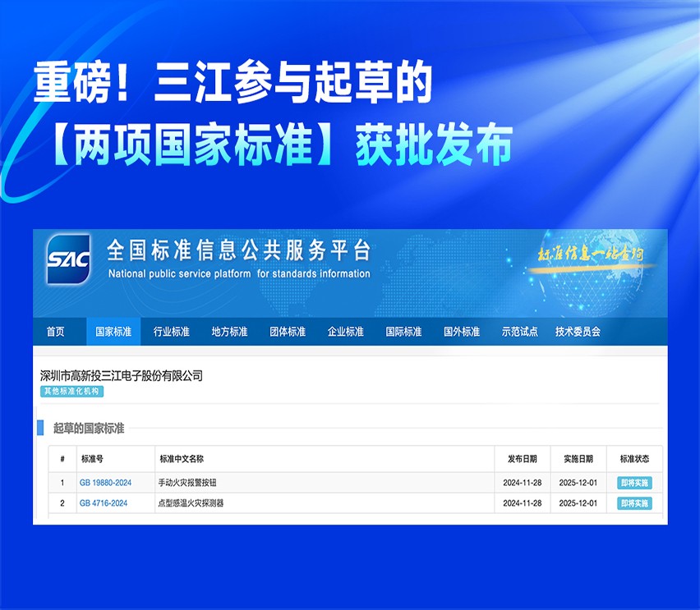The width and height of the screenshot is (700, 610).
Task: Click the SAC logo icon
Action: tap(68, 259)
